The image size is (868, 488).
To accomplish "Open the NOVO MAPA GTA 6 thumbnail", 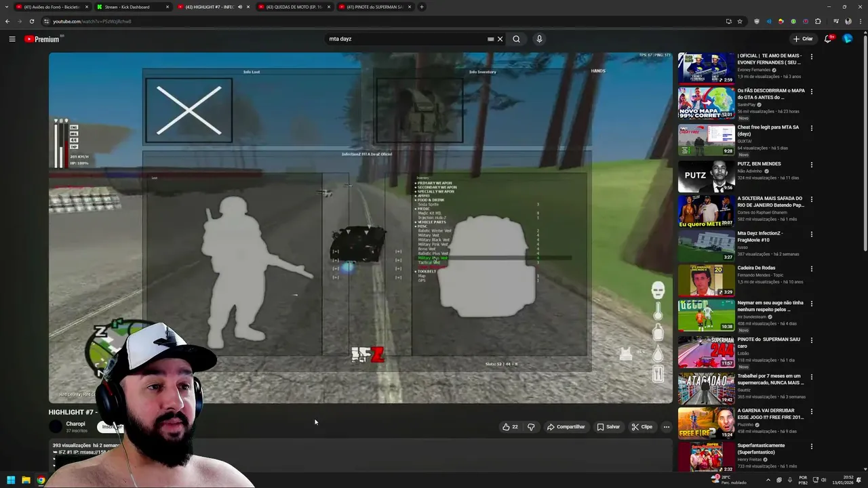I will [x=706, y=103].
